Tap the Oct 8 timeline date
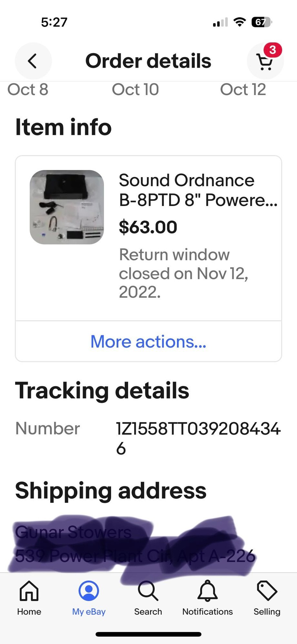This screenshot has width=297, height=644. (x=28, y=90)
